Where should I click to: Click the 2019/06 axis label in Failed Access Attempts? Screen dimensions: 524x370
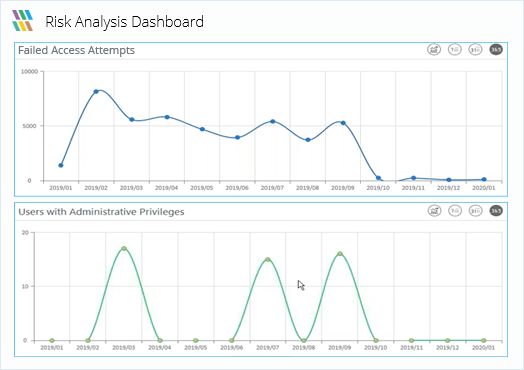tap(237, 188)
